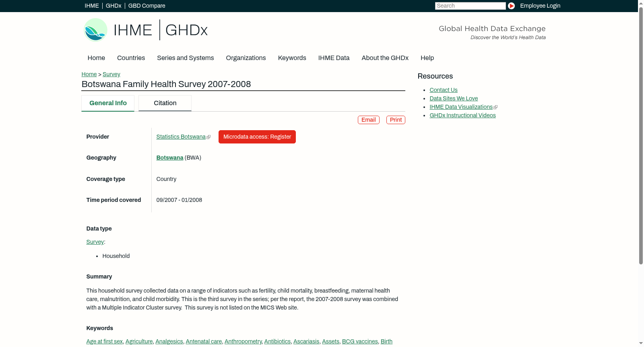
Task: Click the Print button
Action: tap(396, 120)
